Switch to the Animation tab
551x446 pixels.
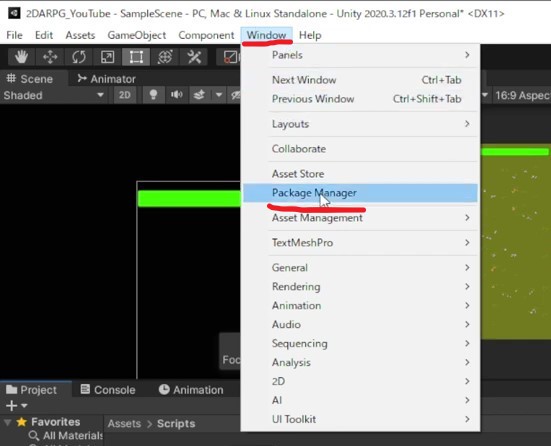point(191,390)
